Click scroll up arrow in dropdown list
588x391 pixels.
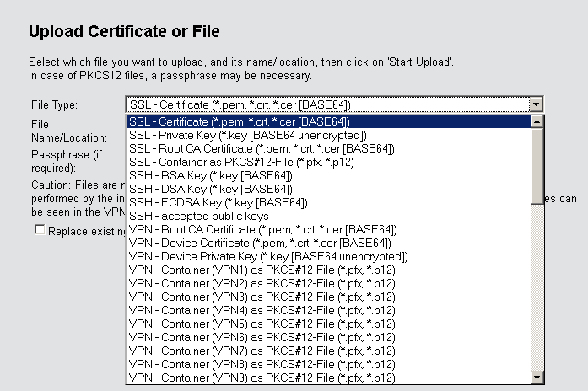pos(535,122)
